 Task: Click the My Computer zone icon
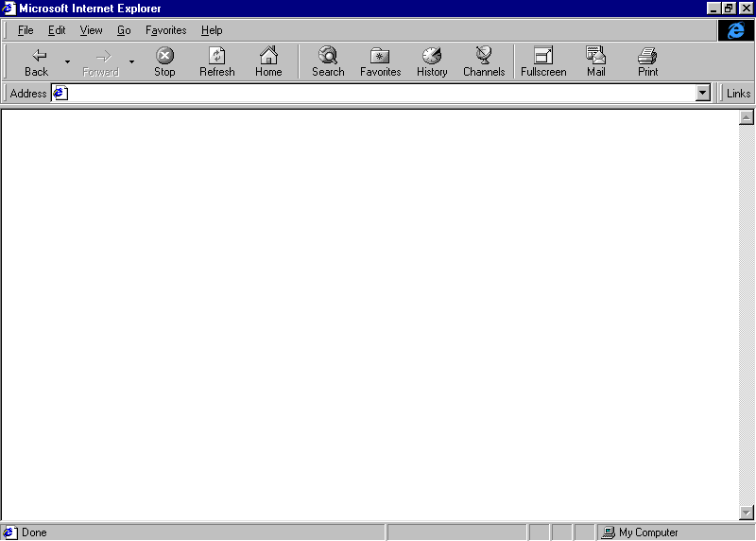pyautogui.click(x=608, y=532)
